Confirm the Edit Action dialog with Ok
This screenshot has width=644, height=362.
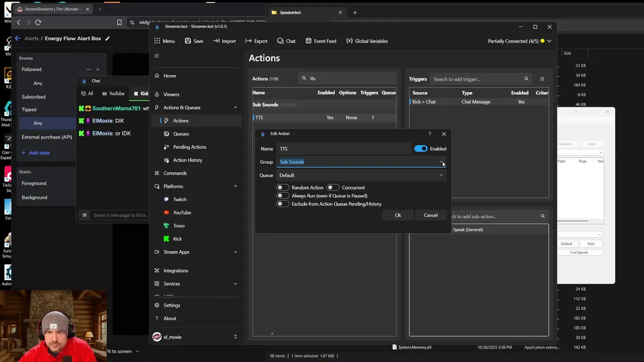coord(398,215)
